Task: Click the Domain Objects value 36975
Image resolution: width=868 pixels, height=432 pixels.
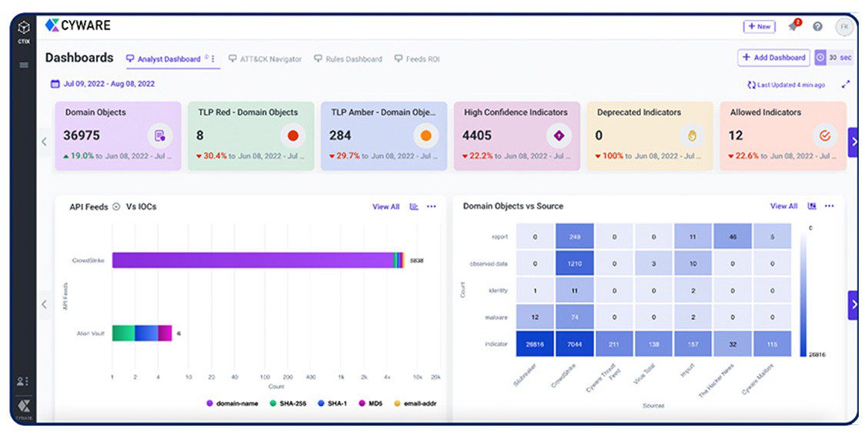Action: [x=82, y=136]
